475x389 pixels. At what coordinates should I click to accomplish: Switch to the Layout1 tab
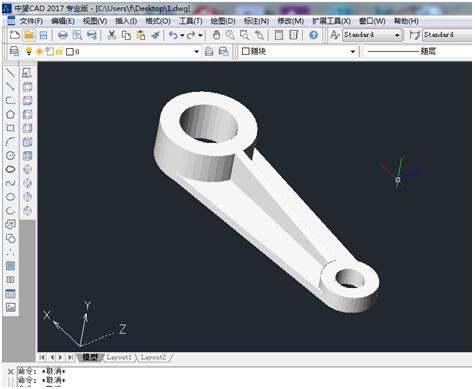(x=119, y=357)
